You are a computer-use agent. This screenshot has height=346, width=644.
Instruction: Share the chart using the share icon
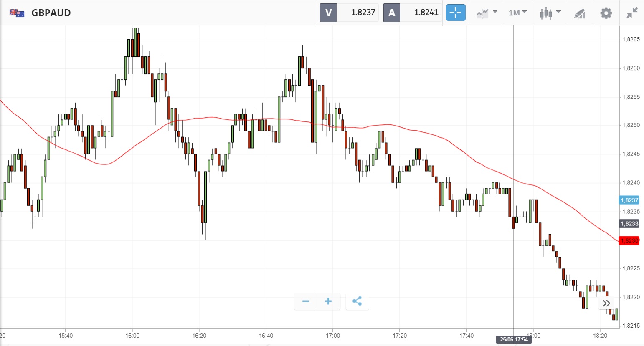(x=357, y=301)
